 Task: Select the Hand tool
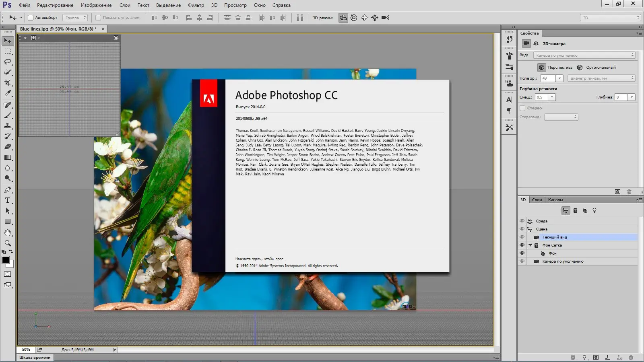(8, 233)
